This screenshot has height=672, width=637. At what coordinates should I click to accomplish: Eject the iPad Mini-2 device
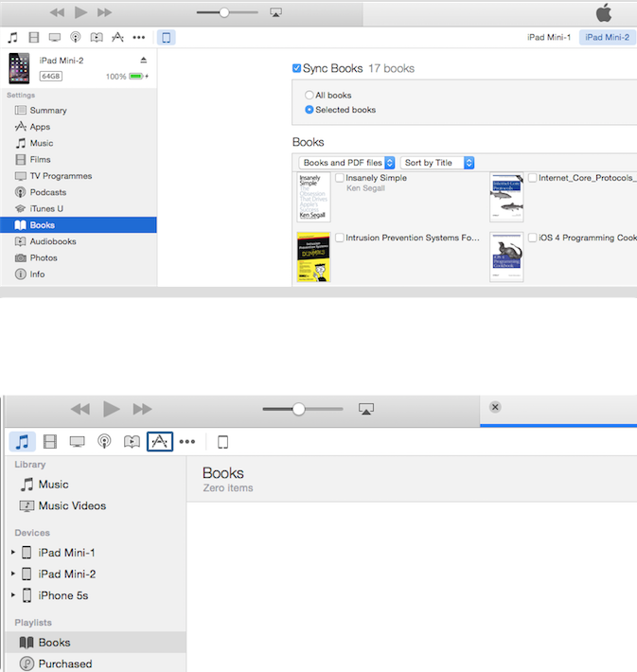click(144, 60)
